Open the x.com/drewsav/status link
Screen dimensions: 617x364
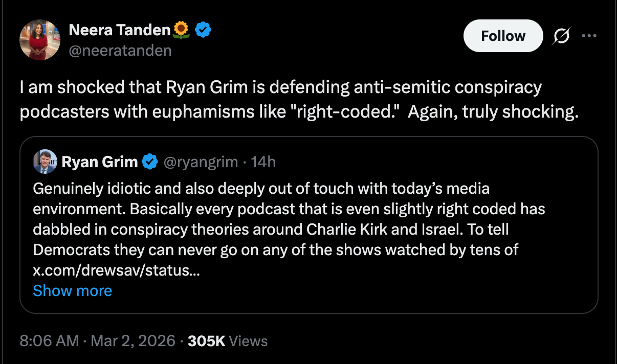116,270
